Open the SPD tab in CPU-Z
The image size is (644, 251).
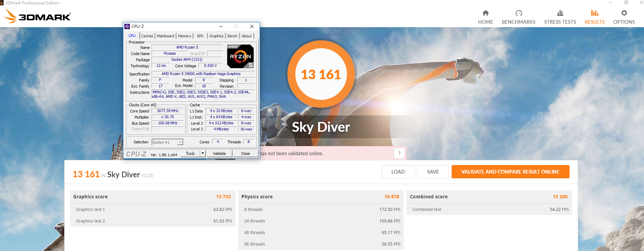pos(200,36)
